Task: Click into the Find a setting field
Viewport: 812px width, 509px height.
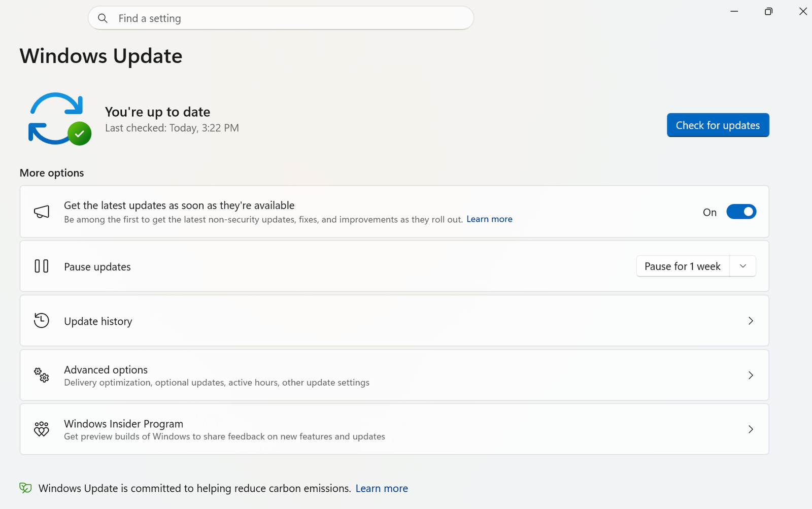Action: [x=289, y=18]
